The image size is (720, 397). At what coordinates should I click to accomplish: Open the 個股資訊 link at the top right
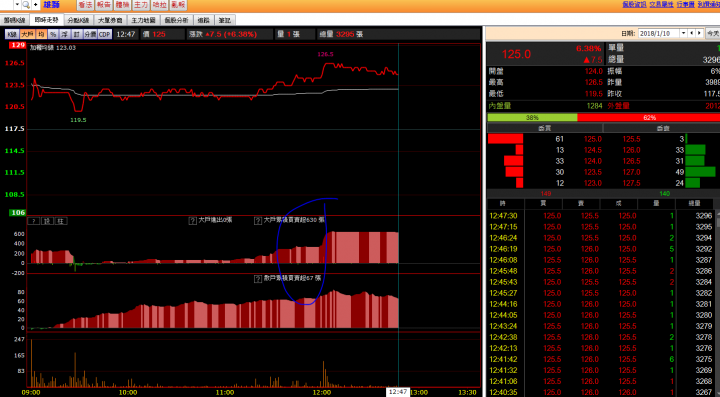pos(635,4)
